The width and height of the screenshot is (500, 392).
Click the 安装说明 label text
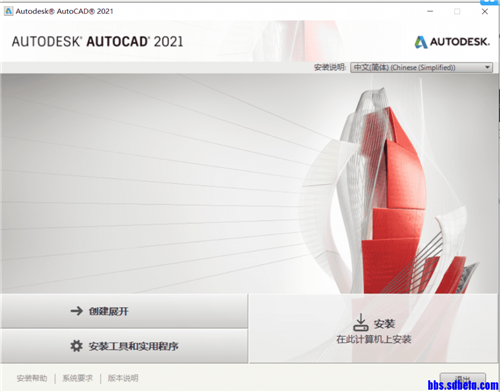click(x=330, y=67)
